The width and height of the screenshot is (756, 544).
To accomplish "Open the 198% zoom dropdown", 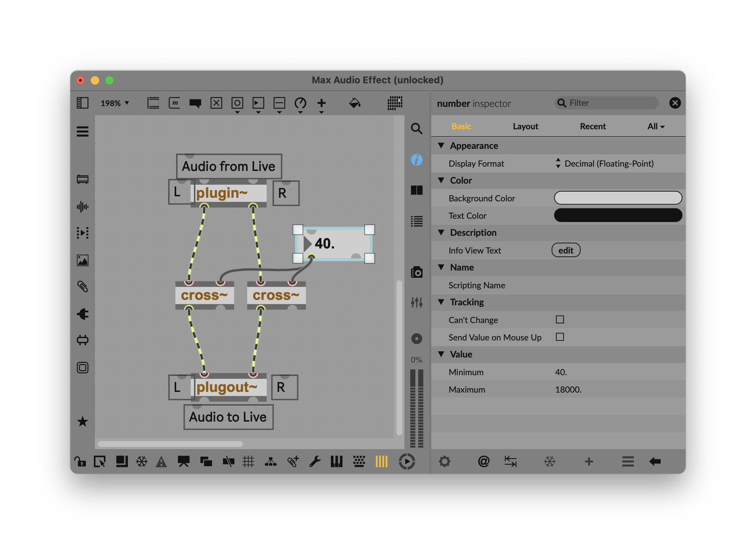I will [115, 103].
